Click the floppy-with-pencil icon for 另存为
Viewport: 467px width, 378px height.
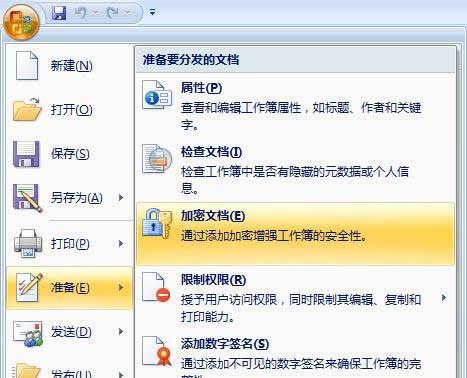point(28,198)
